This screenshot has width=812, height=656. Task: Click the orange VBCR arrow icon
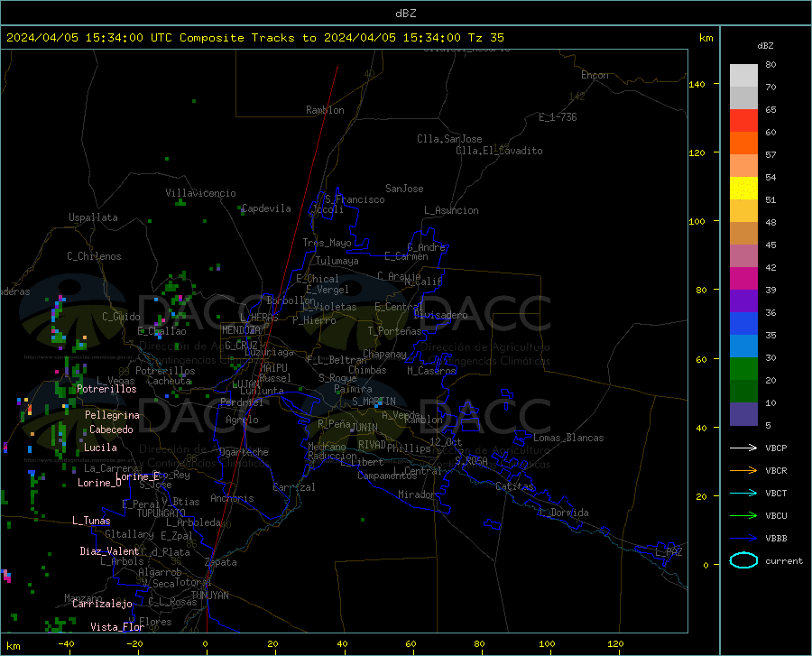(743, 471)
